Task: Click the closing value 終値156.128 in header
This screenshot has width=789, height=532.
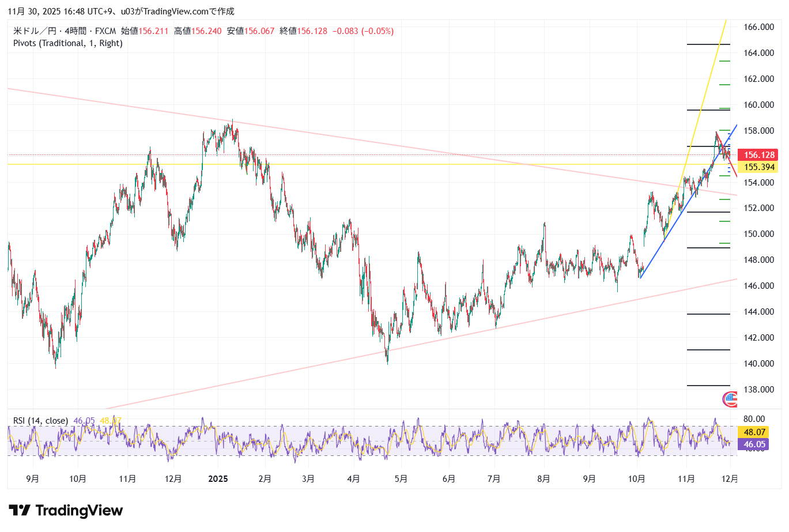Action: click(x=303, y=31)
